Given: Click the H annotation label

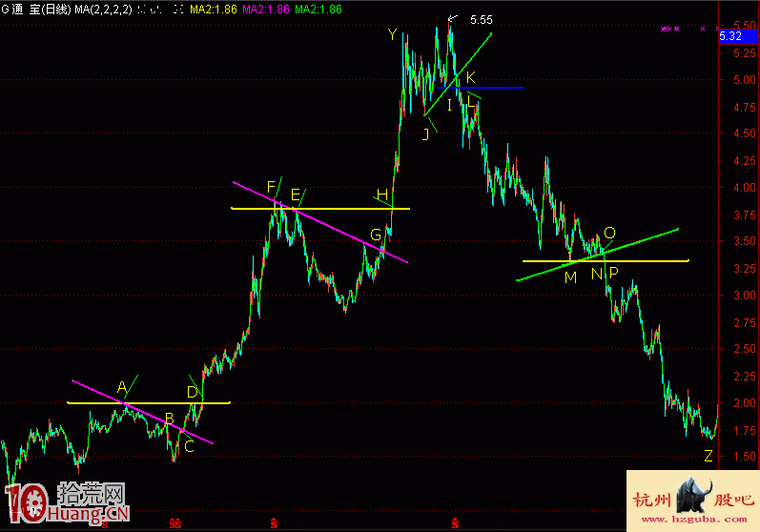Looking at the screenshot, I should [x=382, y=194].
